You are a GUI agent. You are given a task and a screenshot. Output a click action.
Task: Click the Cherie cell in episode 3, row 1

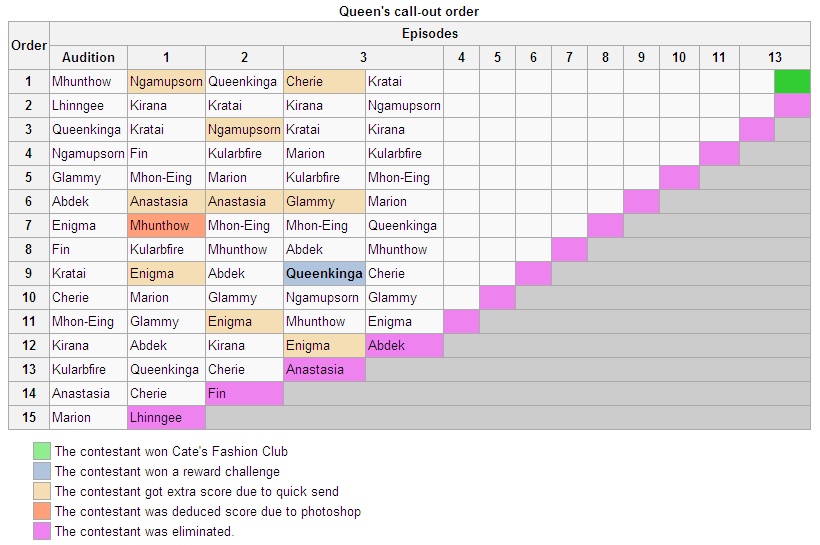point(324,82)
